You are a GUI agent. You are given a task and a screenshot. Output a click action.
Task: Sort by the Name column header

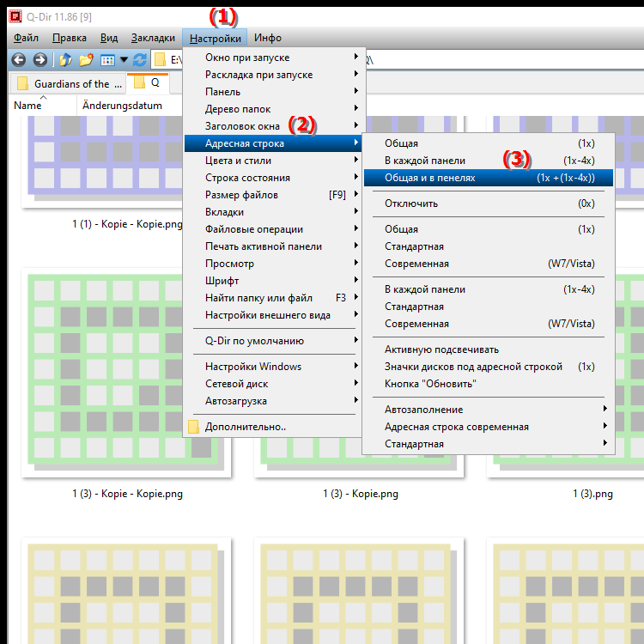point(28,106)
